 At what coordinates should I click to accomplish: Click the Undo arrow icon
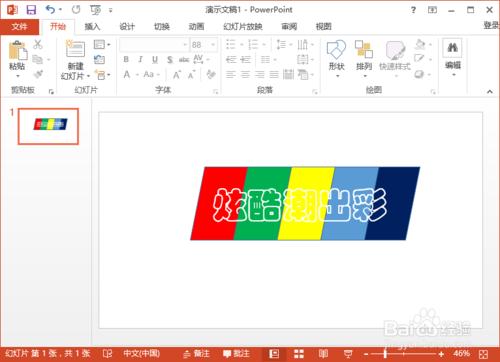point(50,10)
